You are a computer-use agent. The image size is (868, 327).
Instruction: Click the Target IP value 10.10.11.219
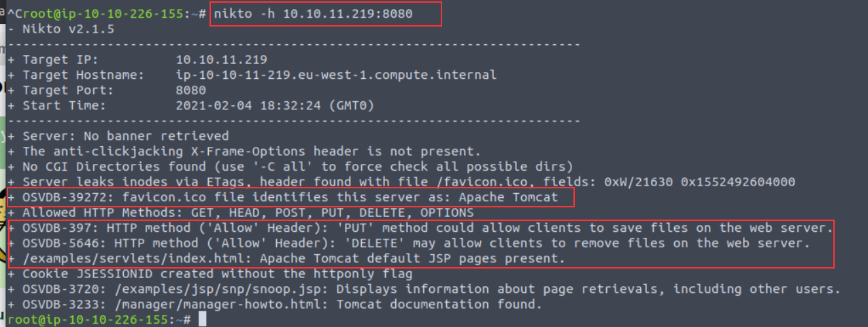[x=221, y=60]
